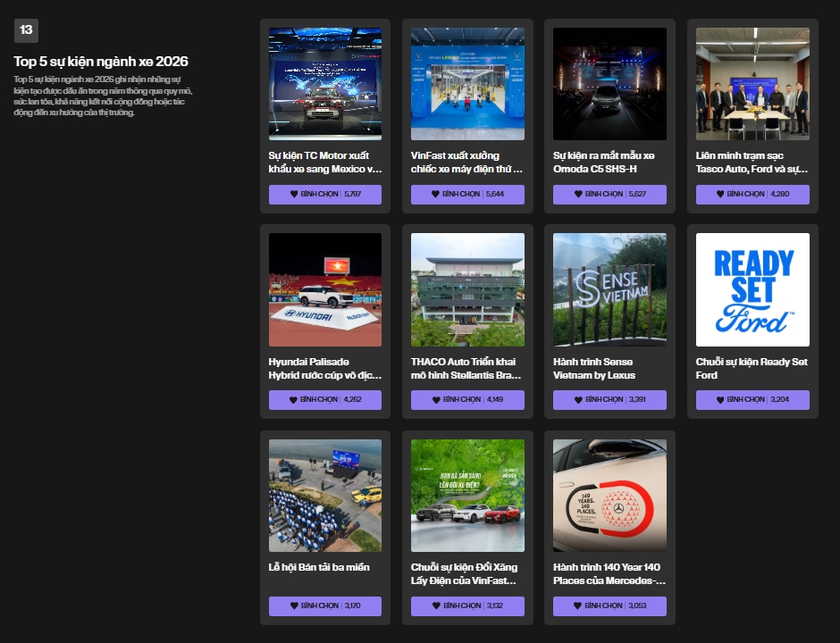Click heart icon on Liên minh trạm sạc vote button
This screenshot has width=840, height=643.
click(720, 194)
